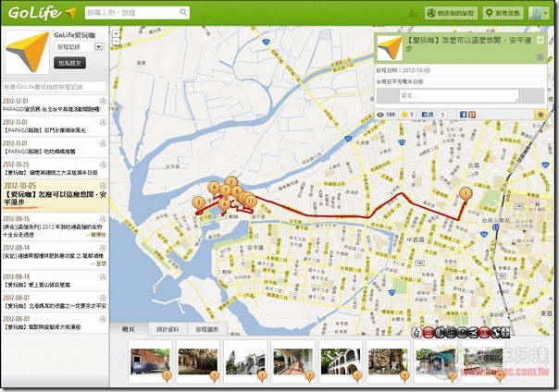Click globe icon on first 2012-08-14 row
This screenshot has width=559, height=392.
(x=103, y=248)
